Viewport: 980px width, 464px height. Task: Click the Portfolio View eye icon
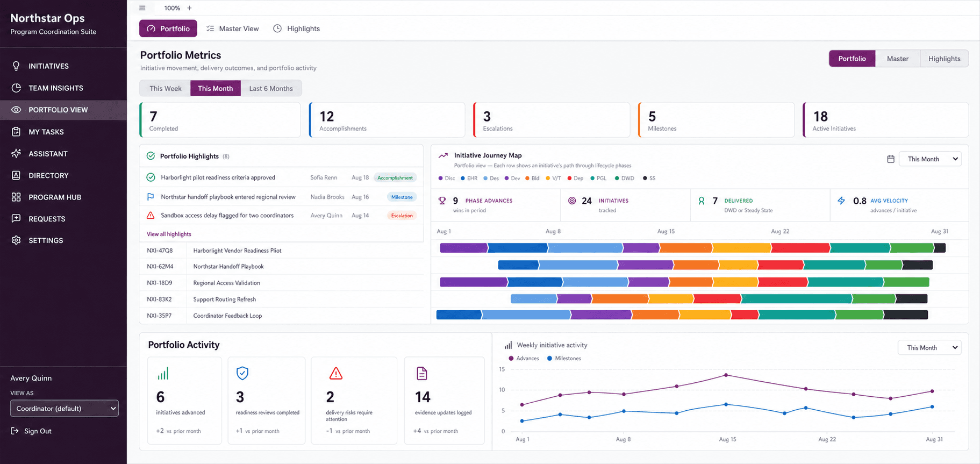16,110
